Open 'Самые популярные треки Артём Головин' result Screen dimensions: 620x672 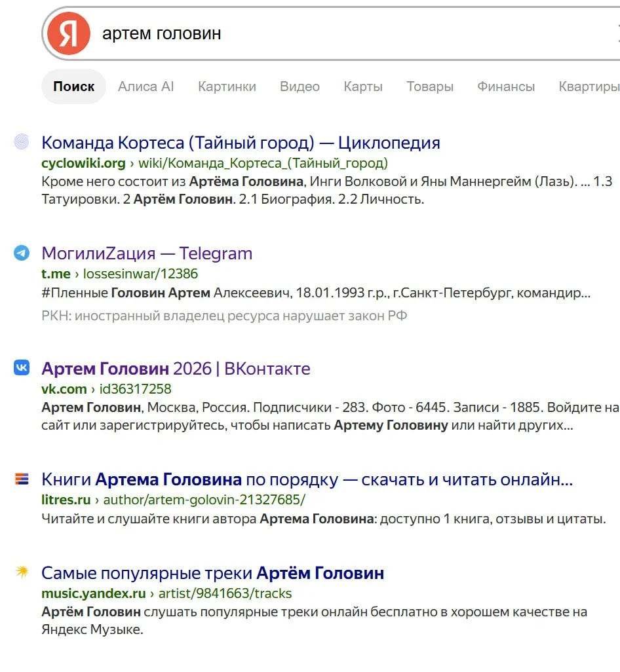[x=212, y=573]
